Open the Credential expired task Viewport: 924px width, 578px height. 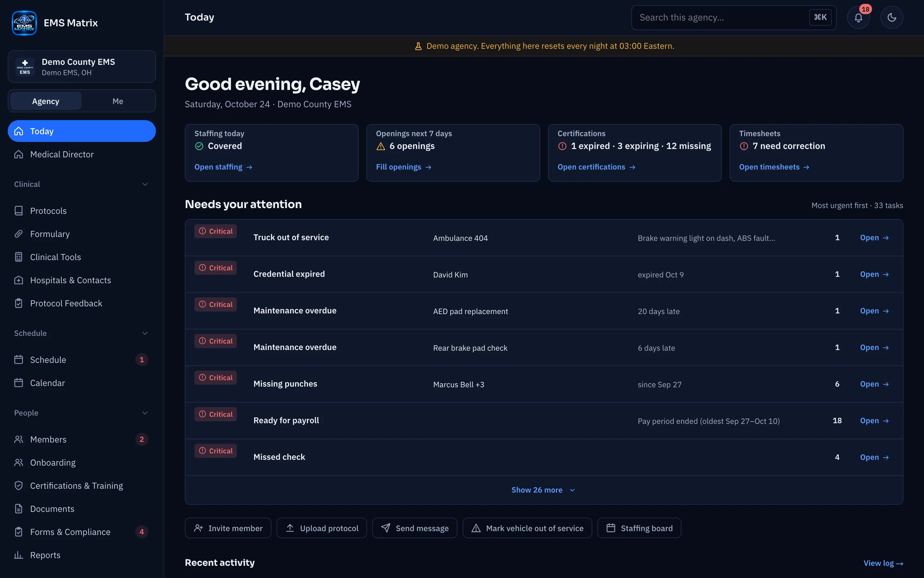pyautogui.click(x=874, y=275)
